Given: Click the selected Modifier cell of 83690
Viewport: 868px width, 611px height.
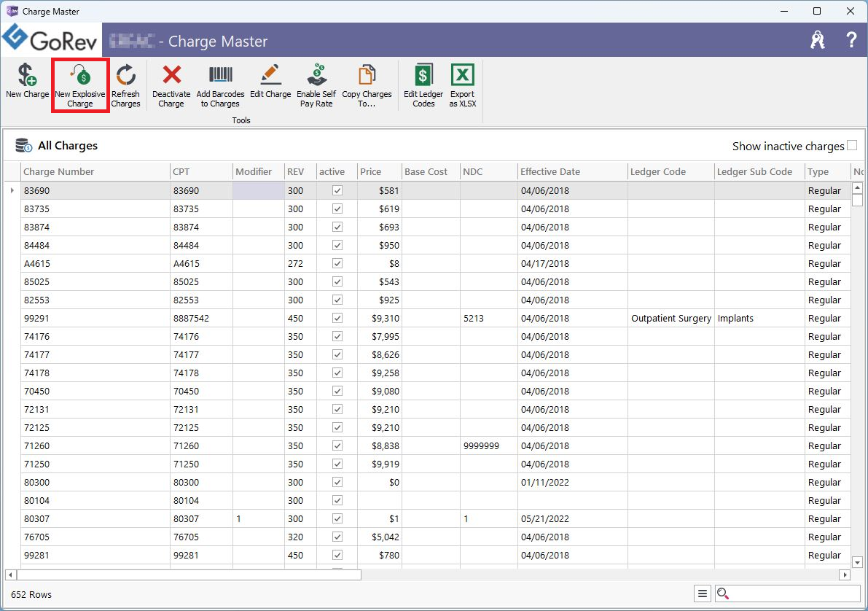Looking at the screenshot, I should pyautogui.click(x=259, y=190).
